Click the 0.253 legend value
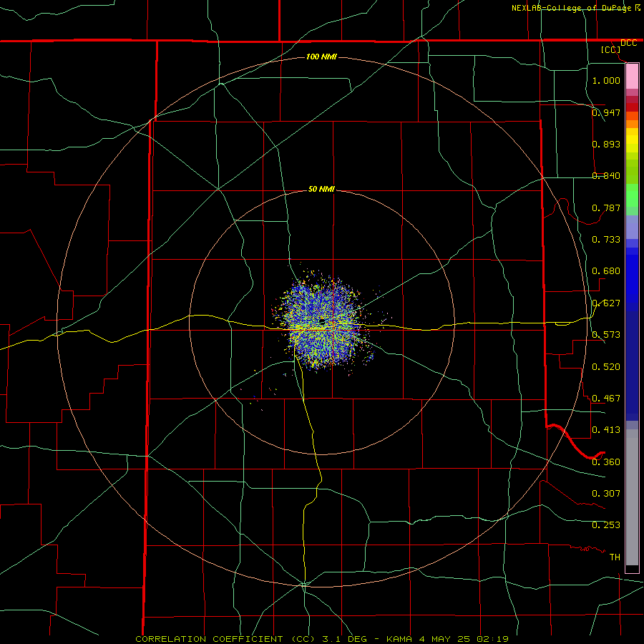 tap(606, 525)
